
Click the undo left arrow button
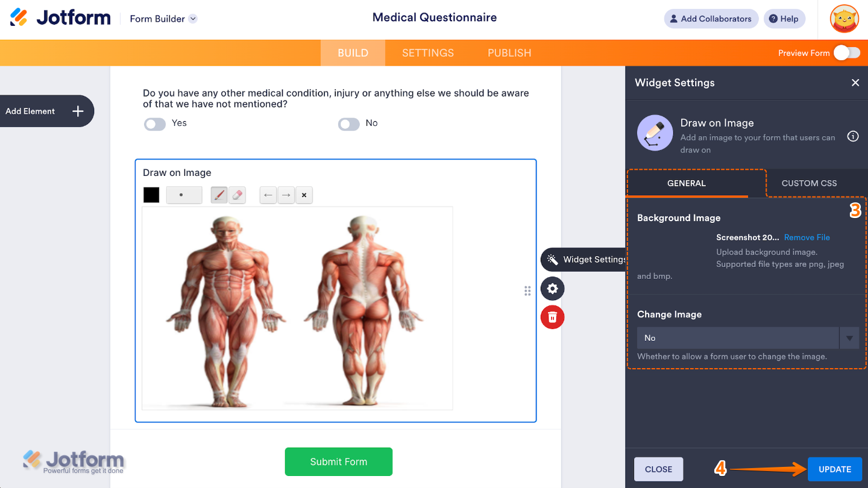[x=268, y=195]
